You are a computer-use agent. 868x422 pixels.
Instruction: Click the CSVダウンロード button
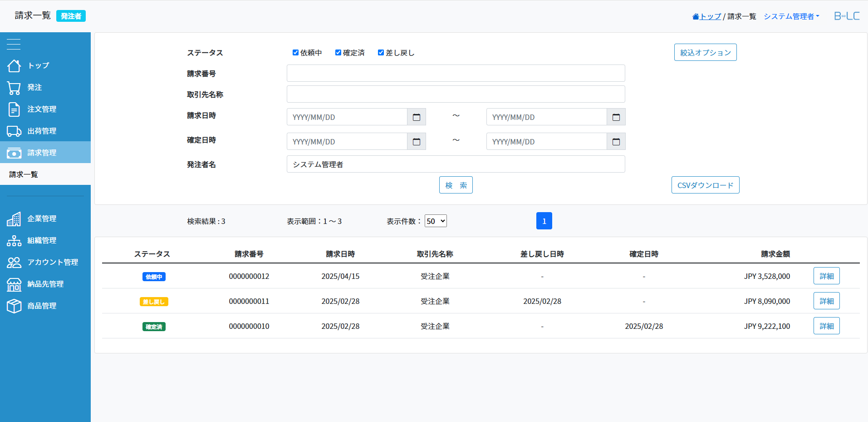coord(705,185)
